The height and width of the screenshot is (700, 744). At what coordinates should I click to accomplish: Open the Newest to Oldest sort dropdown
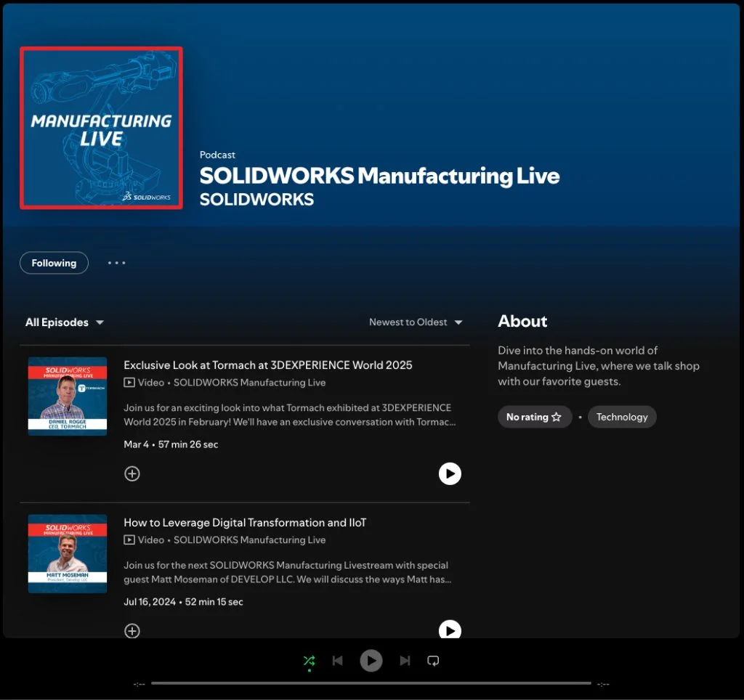coord(416,322)
